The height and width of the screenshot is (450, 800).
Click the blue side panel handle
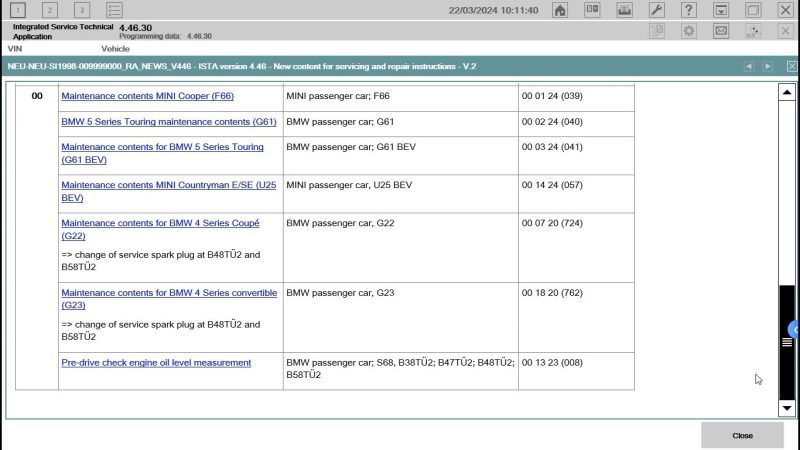(794, 330)
